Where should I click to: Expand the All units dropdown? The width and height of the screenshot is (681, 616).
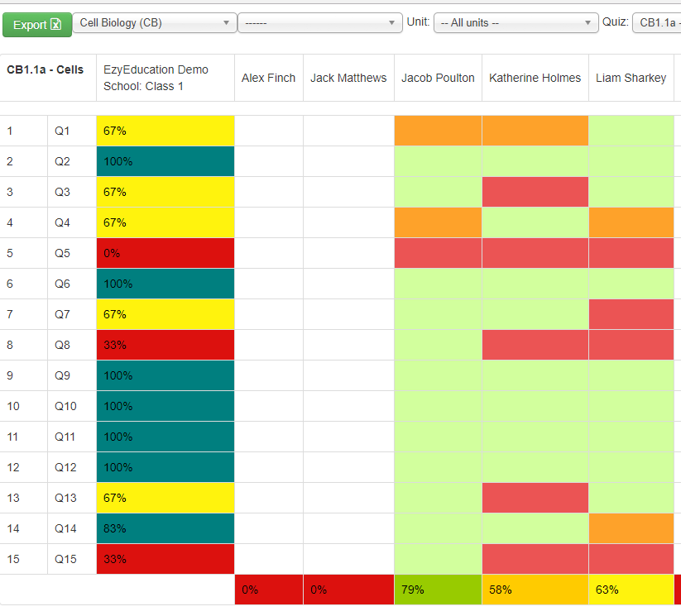point(515,23)
